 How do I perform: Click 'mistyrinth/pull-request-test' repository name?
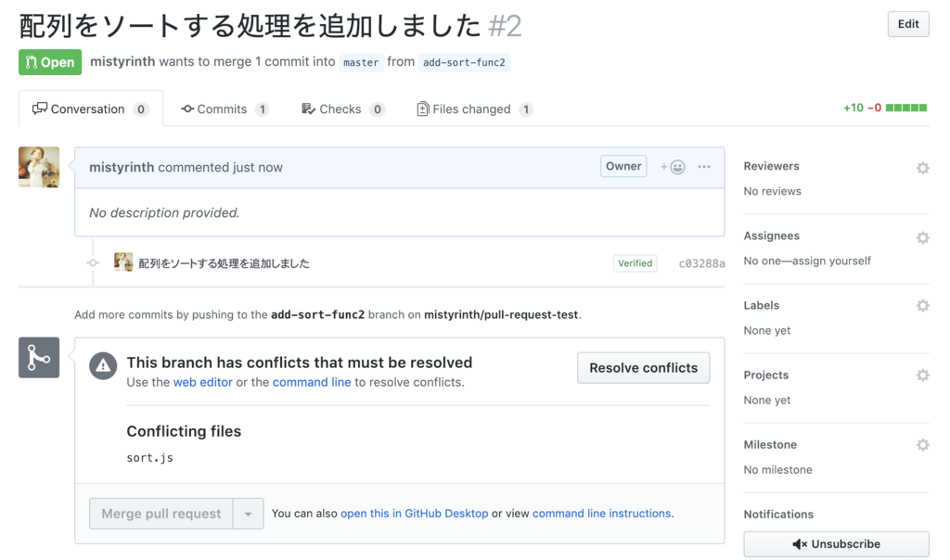[x=501, y=314]
